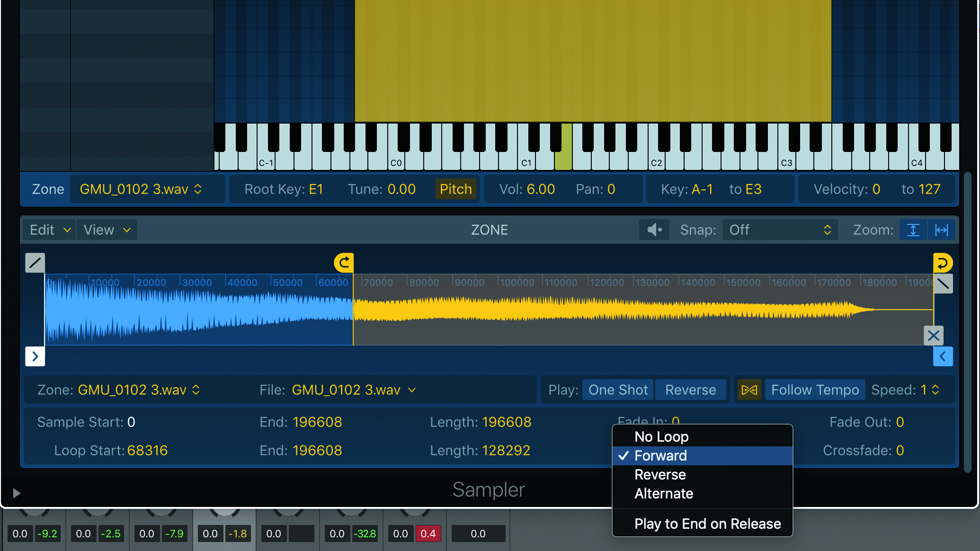Viewport: 980px width, 551px height.
Task: Click the waveform speaker preview icon
Action: [x=653, y=230]
